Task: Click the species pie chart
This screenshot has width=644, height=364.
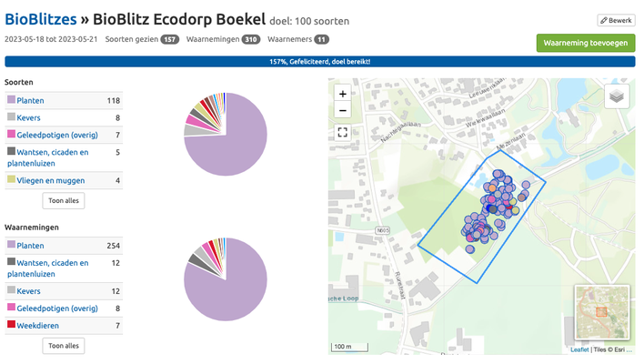Action: (x=226, y=134)
